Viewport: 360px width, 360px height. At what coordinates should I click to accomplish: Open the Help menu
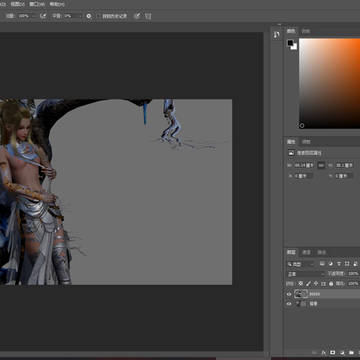click(57, 4)
